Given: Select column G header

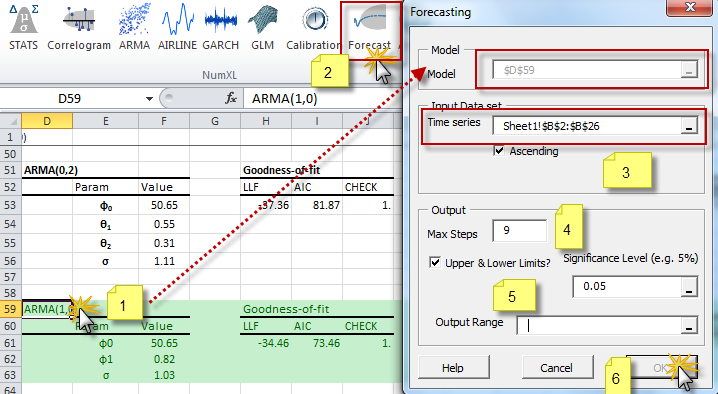Looking at the screenshot, I should coord(214,121).
